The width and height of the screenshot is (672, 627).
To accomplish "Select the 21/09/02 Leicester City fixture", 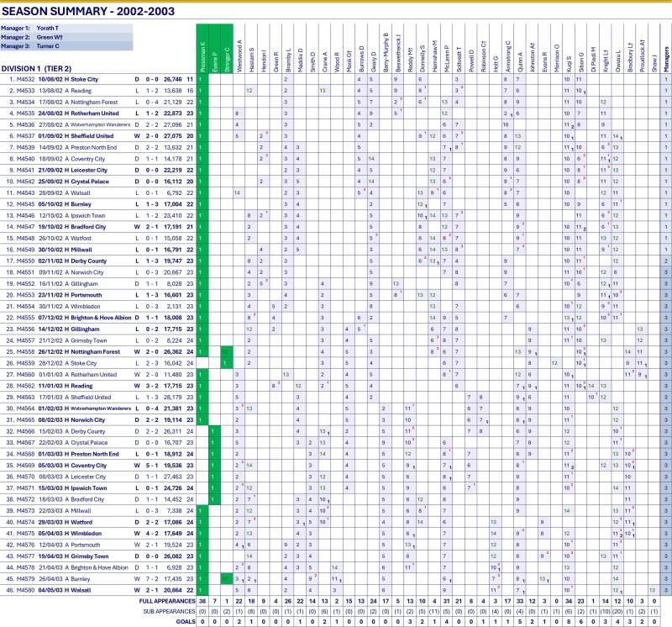I will click(98, 171).
